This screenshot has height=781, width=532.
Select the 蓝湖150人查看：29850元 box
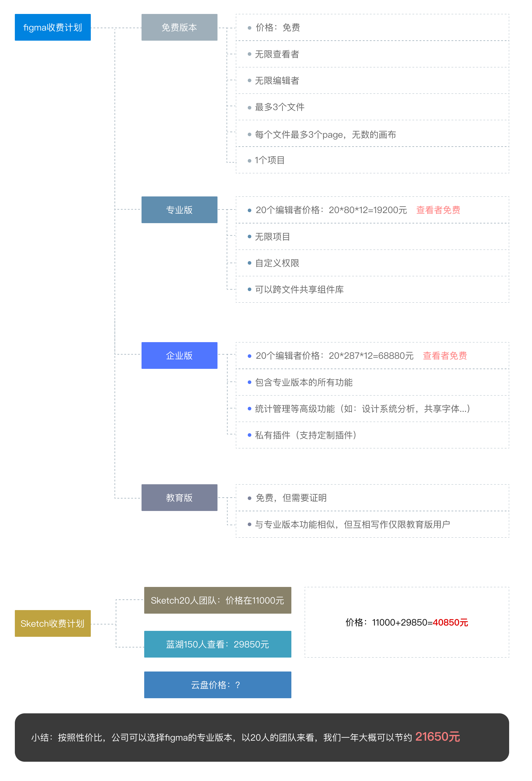pyautogui.click(x=217, y=644)
